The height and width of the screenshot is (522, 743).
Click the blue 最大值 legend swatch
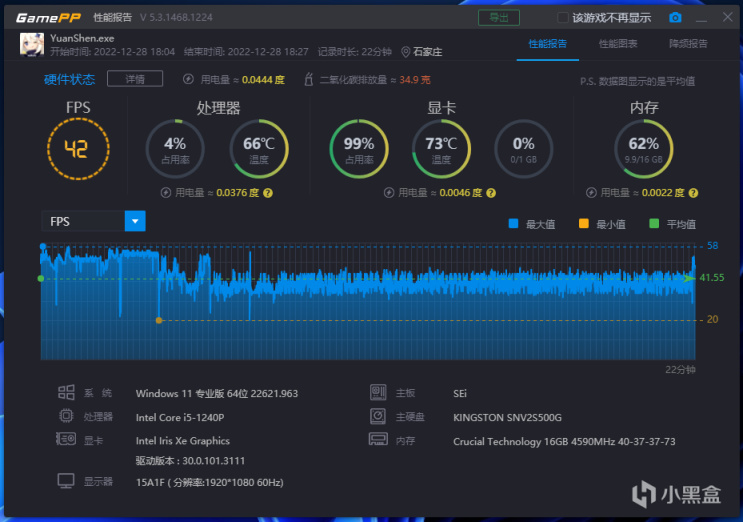[513, 224]
